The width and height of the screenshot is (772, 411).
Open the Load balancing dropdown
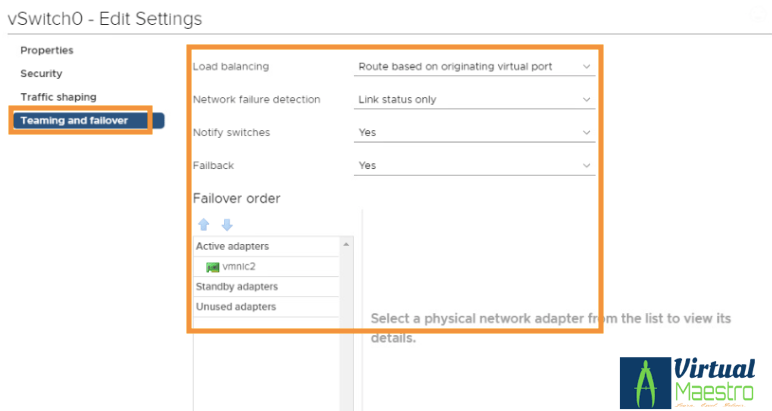[x=474, y=67]
